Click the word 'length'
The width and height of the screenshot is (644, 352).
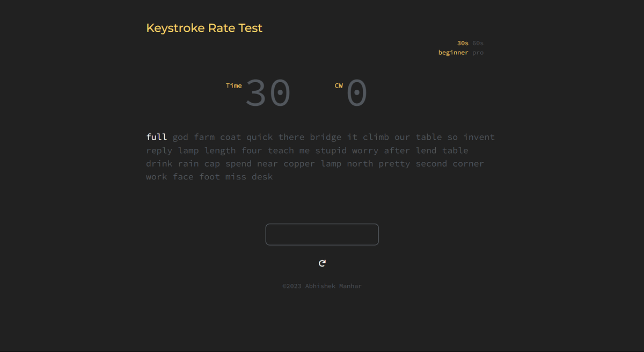[x=220, y=150]
